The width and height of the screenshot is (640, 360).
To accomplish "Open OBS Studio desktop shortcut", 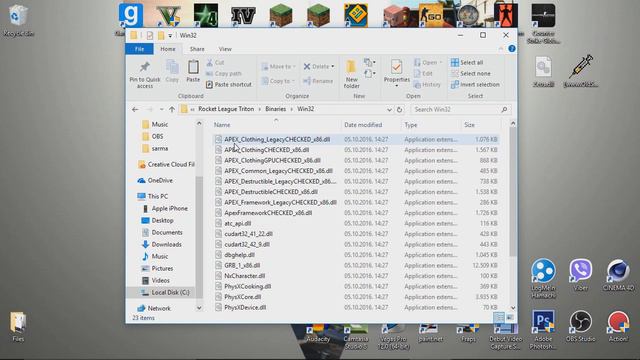I will click(x=580, y=326).
